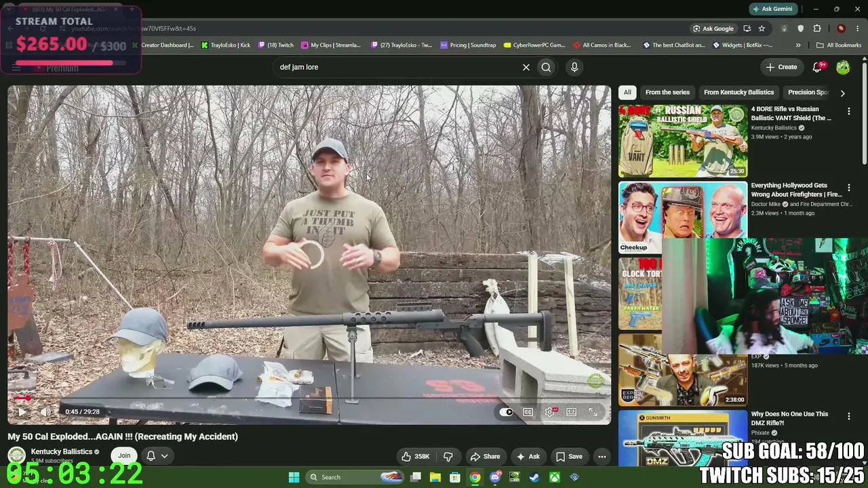Open Microsoft Store from the taskbar
The image size is (868, 488).
455,477
